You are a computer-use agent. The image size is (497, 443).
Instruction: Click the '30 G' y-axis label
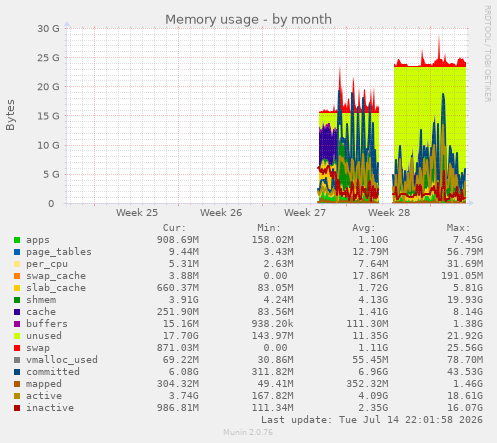[48, 29]
